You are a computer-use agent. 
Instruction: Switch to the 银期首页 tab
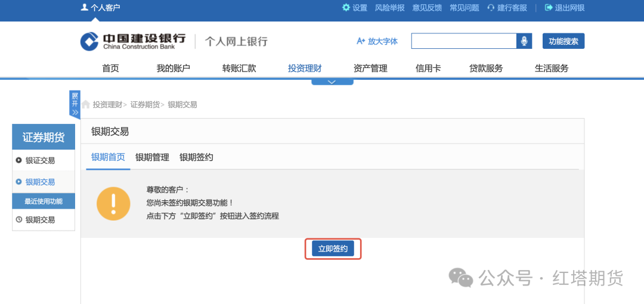[x=108, y=157]
